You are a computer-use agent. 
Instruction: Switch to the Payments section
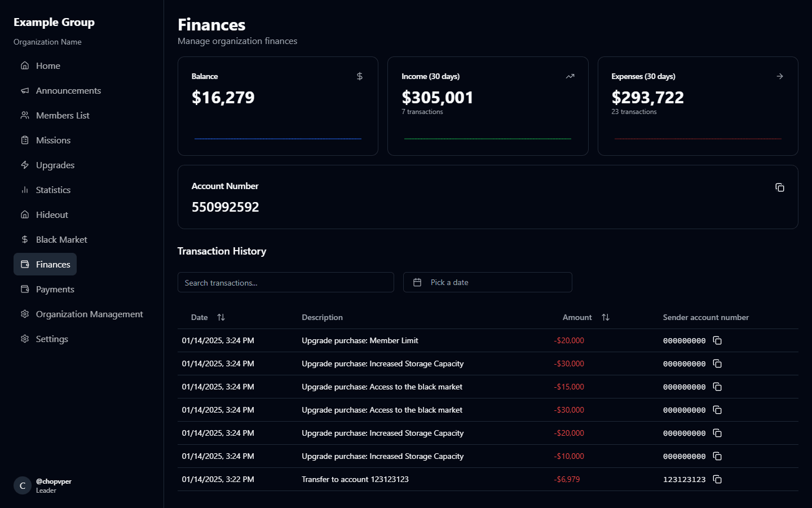point(55,289)
